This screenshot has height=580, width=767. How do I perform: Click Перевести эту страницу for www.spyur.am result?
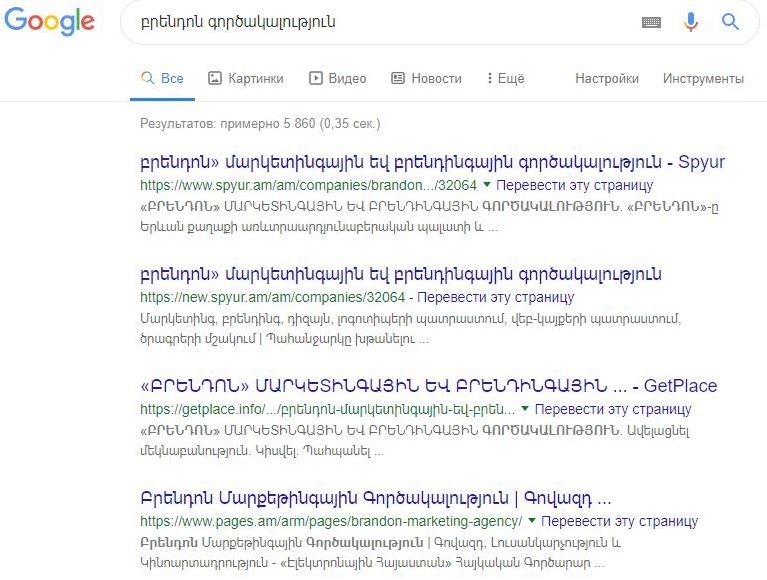(574, 185)
